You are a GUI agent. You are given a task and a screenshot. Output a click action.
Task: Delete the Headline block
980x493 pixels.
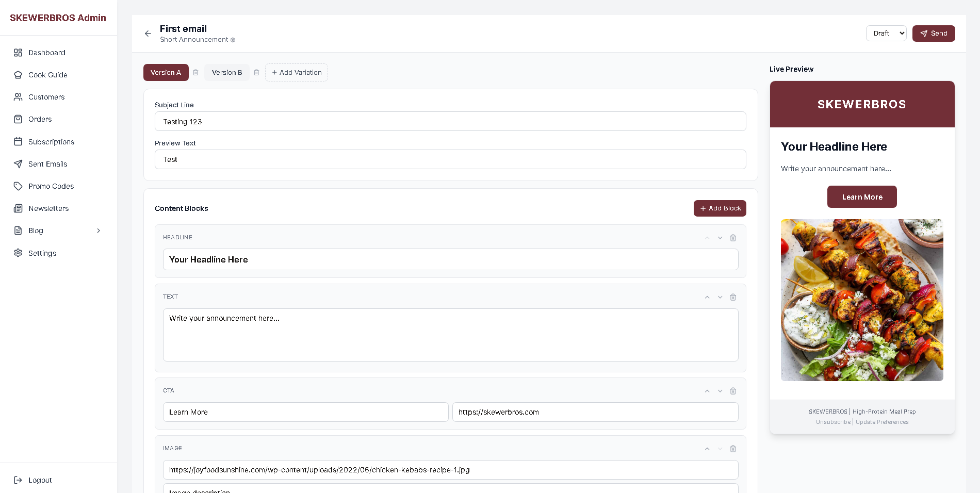(733, 238)
